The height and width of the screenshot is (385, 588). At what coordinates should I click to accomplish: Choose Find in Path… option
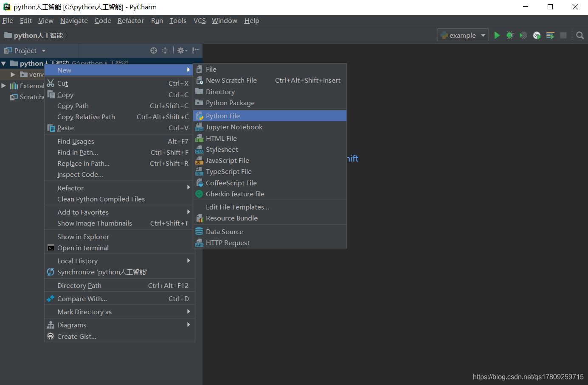(120, 152)
